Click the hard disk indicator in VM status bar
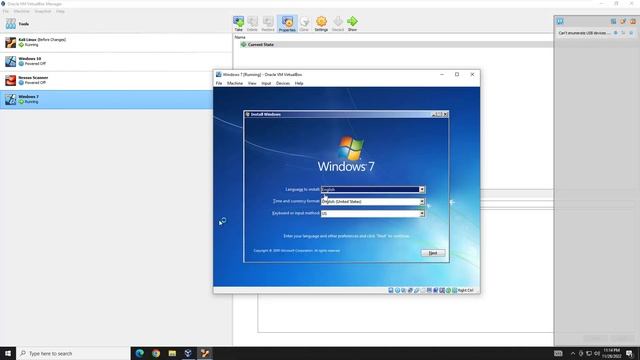 (x=391, y=290)
